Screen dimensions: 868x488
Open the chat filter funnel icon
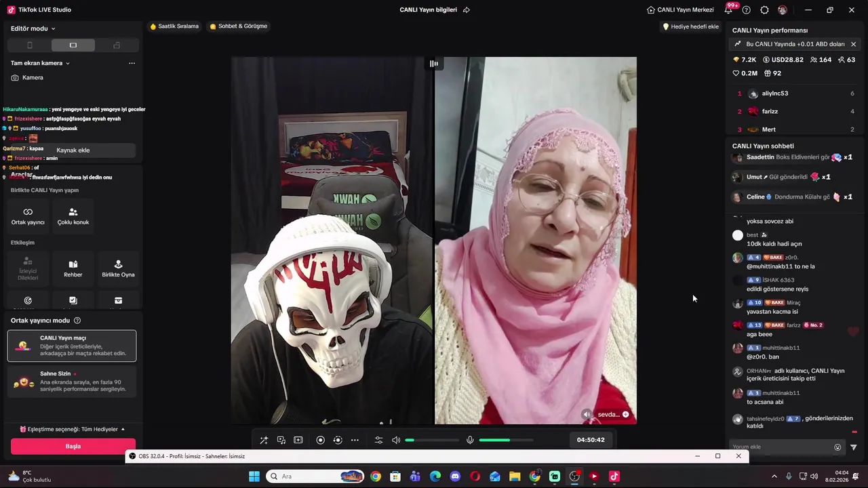[x=853, y=447]
